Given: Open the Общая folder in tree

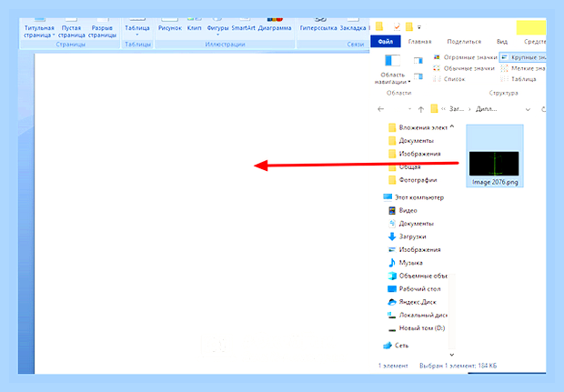Looking at the screenshot, I should click(x=405, y=166).
